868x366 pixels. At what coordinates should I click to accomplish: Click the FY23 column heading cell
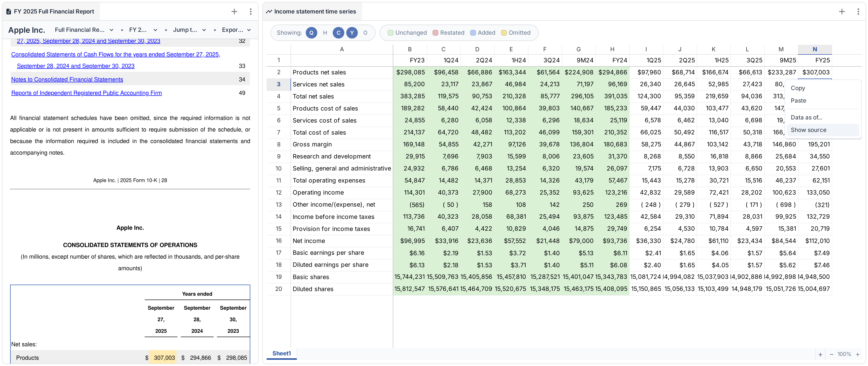click(410, 60)
